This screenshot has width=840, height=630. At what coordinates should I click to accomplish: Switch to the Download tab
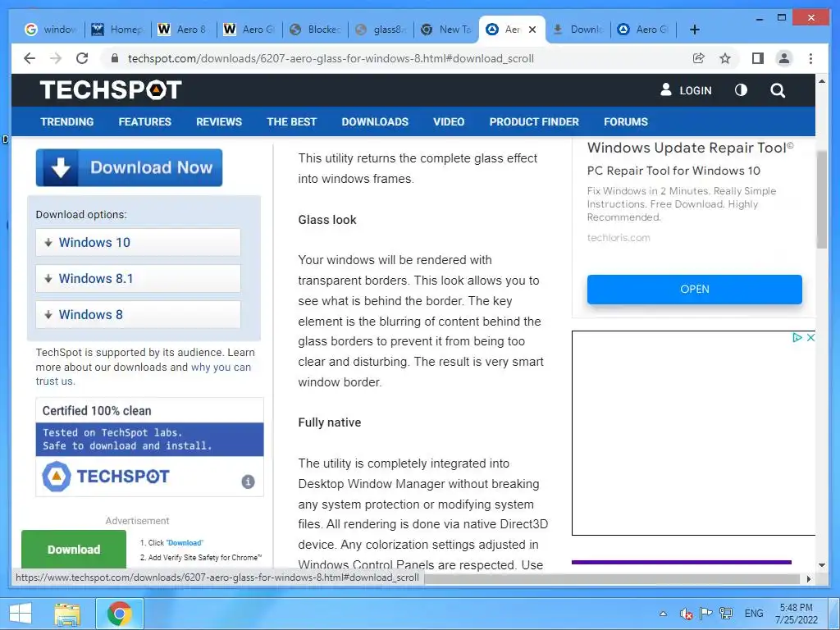point(577,30)
